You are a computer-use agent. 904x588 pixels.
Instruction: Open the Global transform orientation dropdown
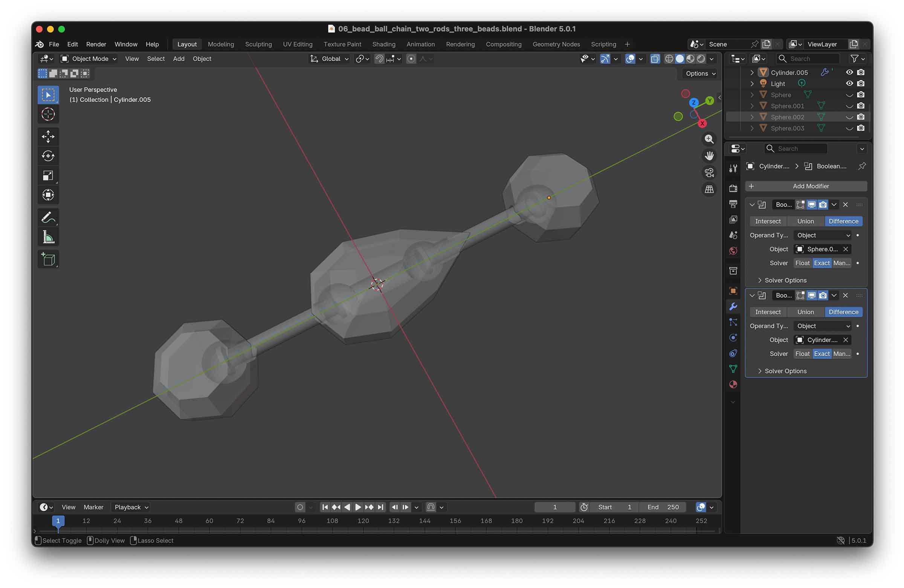click(x=330, y=59)
